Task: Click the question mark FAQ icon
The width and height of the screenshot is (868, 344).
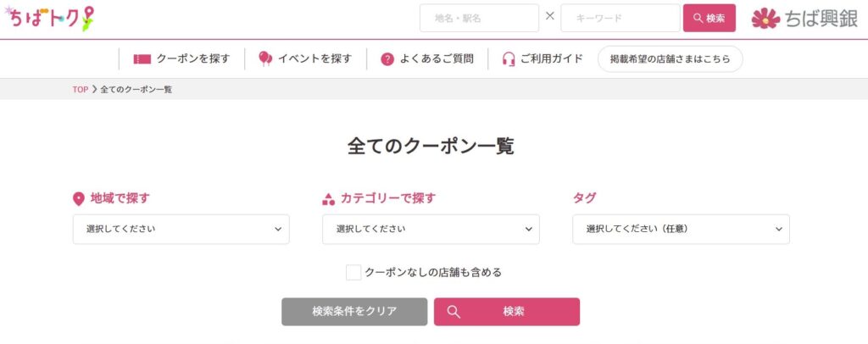Action: [387, 59]
